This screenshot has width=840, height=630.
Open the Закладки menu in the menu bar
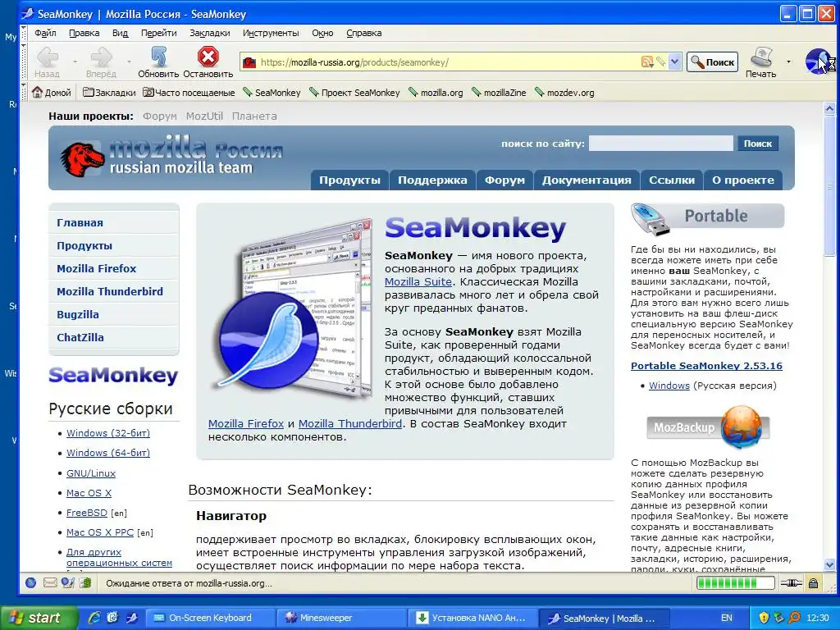[x=209, y=33]
